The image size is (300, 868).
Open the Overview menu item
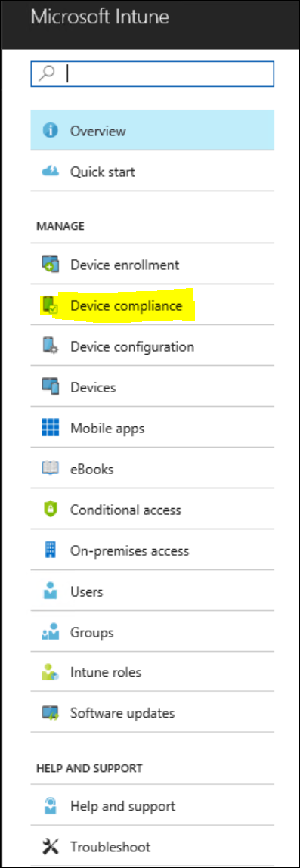coord(152,130)
